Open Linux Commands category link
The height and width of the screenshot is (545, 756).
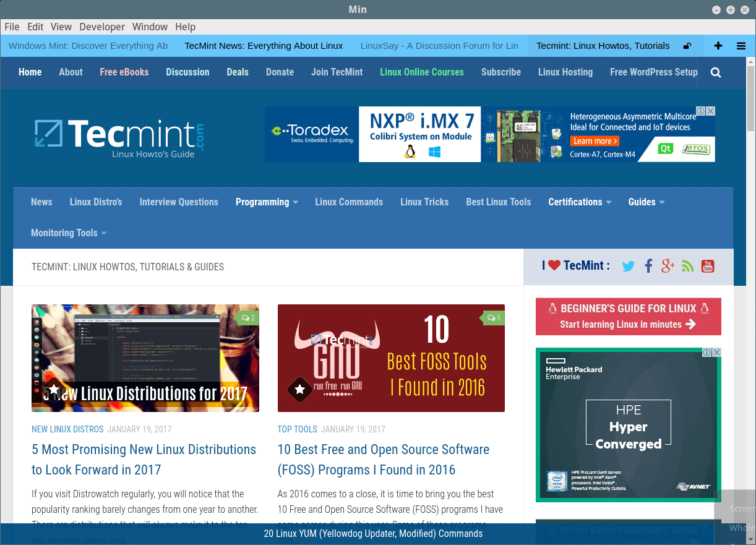349,202
